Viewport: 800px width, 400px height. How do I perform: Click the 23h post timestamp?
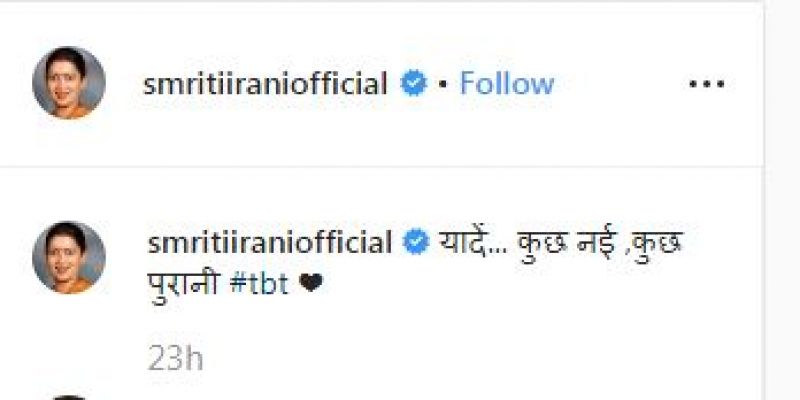(175, 358)
